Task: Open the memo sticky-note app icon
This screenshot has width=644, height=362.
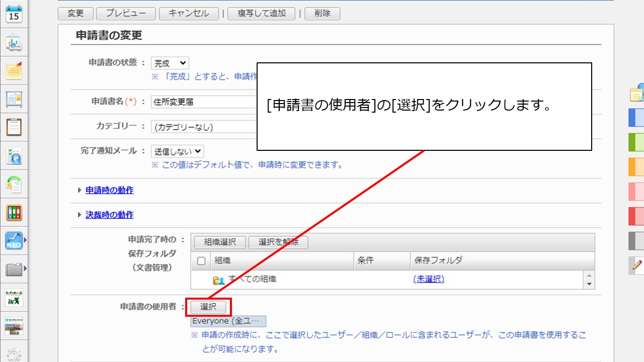Action: point(14,71)
